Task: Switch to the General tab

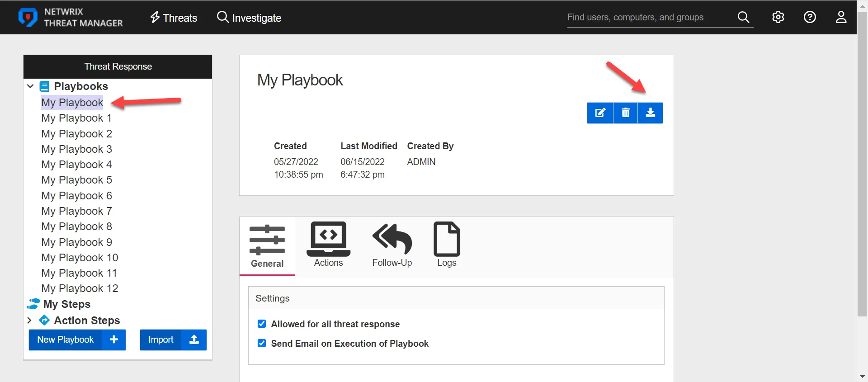Action: pyautogui.click(x=267, y=246)
